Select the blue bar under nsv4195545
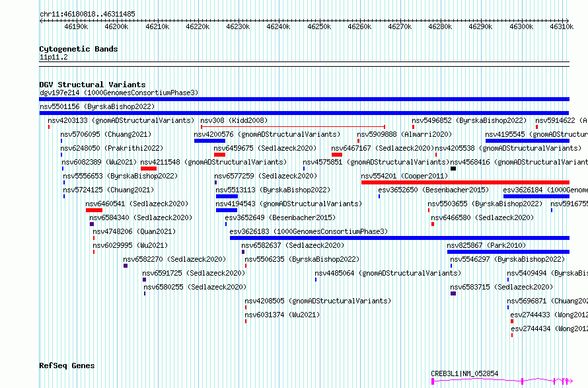Screen dimensions: 588x388 528,141
